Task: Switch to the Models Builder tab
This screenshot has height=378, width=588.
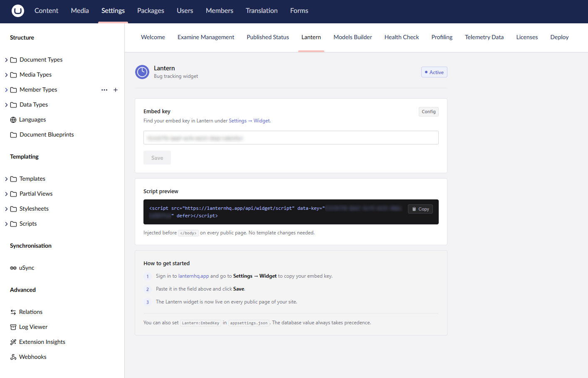Action: click(x=353, y=37)
